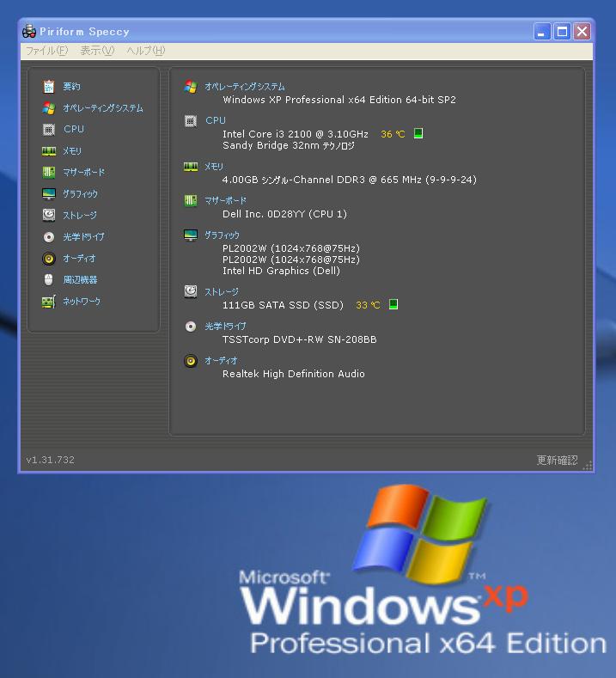Click the ストレージ heading link in the summary

(x=222, y=292)
